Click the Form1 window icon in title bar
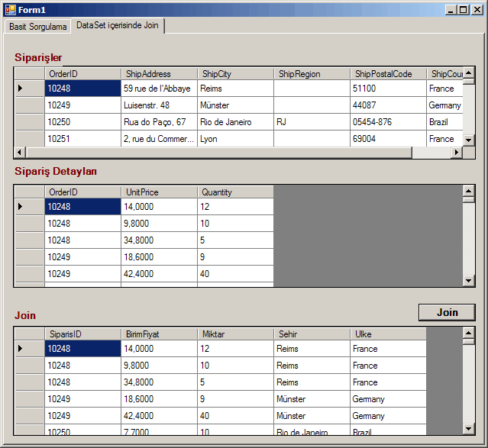 coord(10,9)
